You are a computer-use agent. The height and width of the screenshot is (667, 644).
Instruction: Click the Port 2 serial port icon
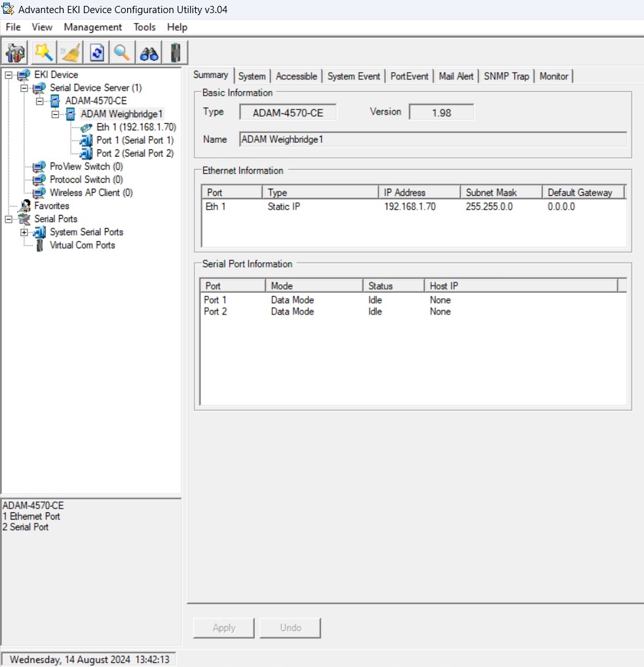pos(86,153)
